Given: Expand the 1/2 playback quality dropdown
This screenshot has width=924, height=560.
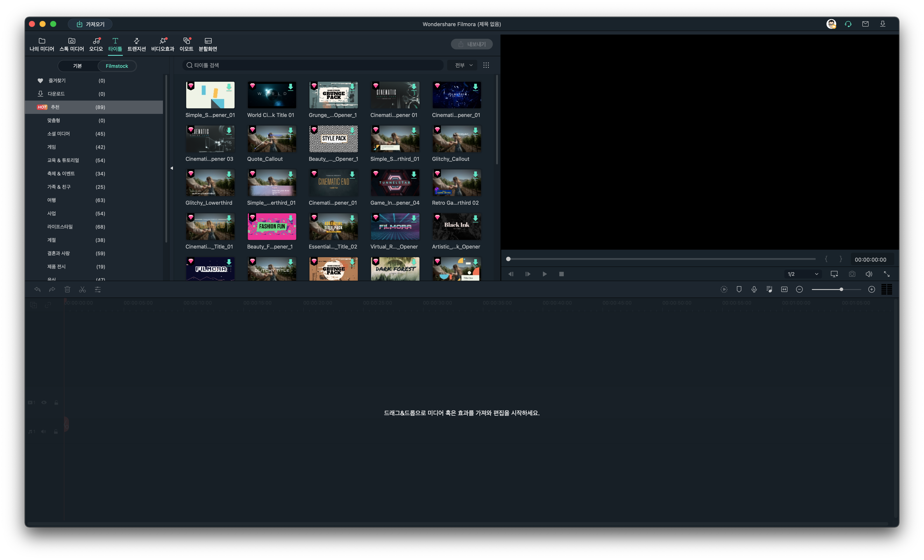Looking at the screenshot, I should tap(803, 274).
